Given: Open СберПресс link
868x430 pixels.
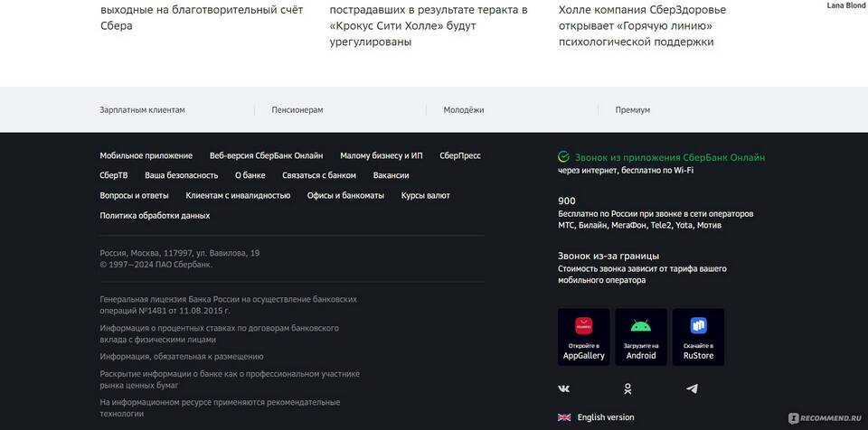Looking at the screenshot, I should click(x=460, y=155).
